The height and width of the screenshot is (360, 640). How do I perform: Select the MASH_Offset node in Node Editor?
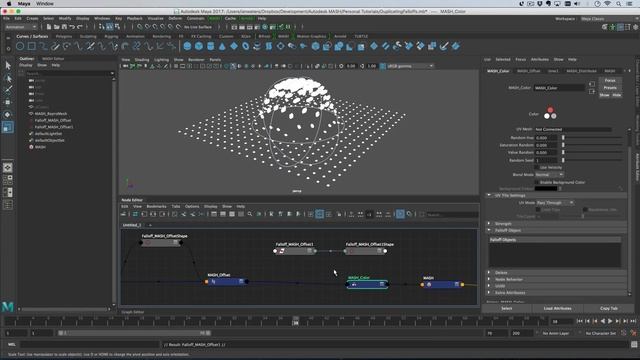pyautogui.click(x=227, y=282)
